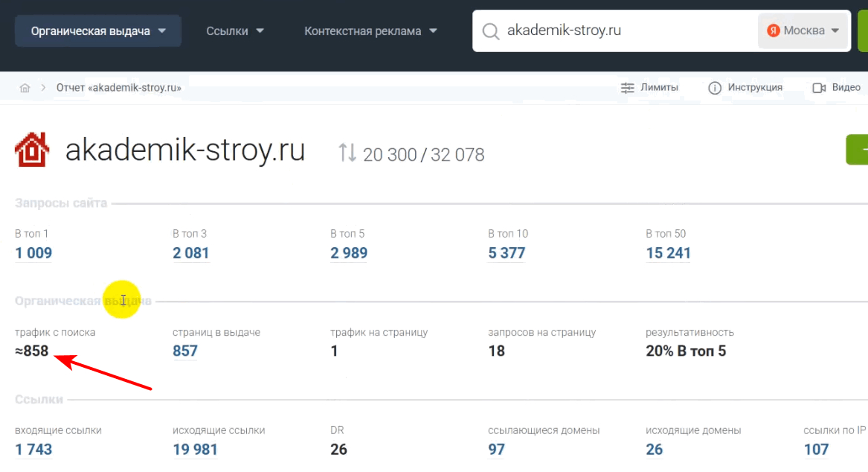Click the up-down arrows rank icon
This screenshot has width=868, height=472.
347,153
